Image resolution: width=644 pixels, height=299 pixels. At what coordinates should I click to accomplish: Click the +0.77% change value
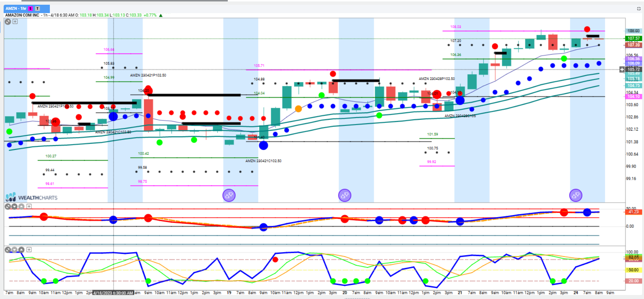tap(150, 15)
